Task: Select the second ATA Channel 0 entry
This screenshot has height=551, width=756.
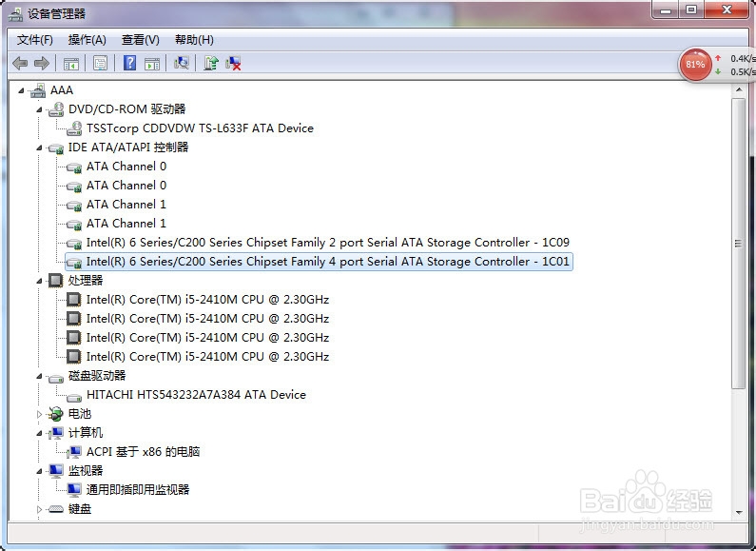Action: tap(126, 186)
